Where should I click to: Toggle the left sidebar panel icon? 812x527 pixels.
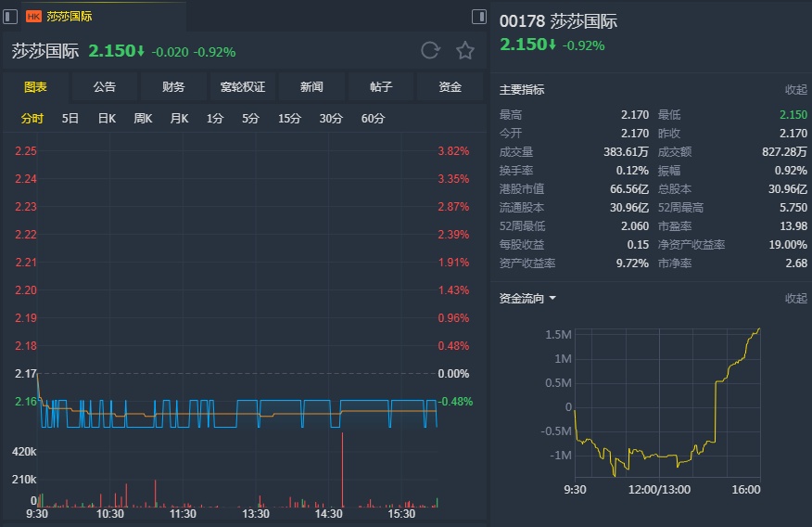coord(11,17)
